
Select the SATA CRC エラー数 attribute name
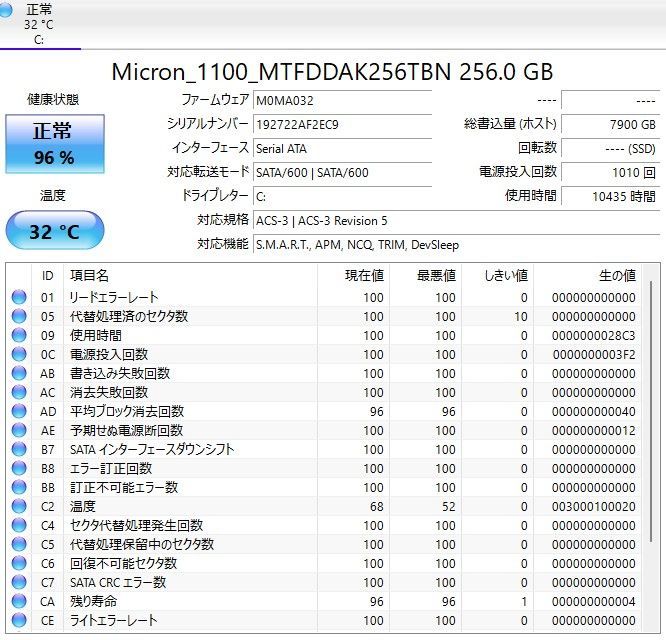point(118,582)
